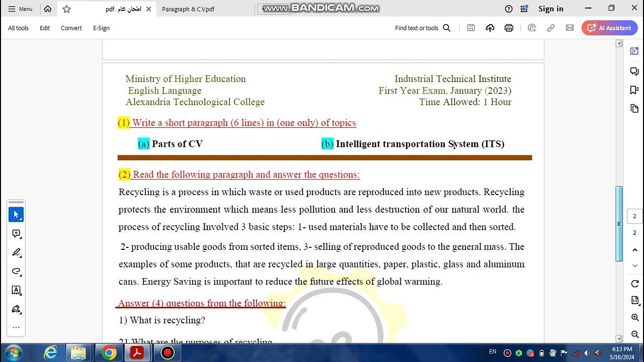This screenshot has height=362, width=644.
Task: Open the E-Sign tool
Action: coord(101,28)
